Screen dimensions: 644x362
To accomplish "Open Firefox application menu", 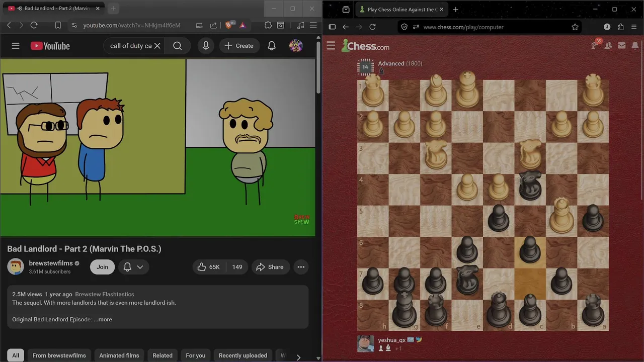I will click(634, 27).
